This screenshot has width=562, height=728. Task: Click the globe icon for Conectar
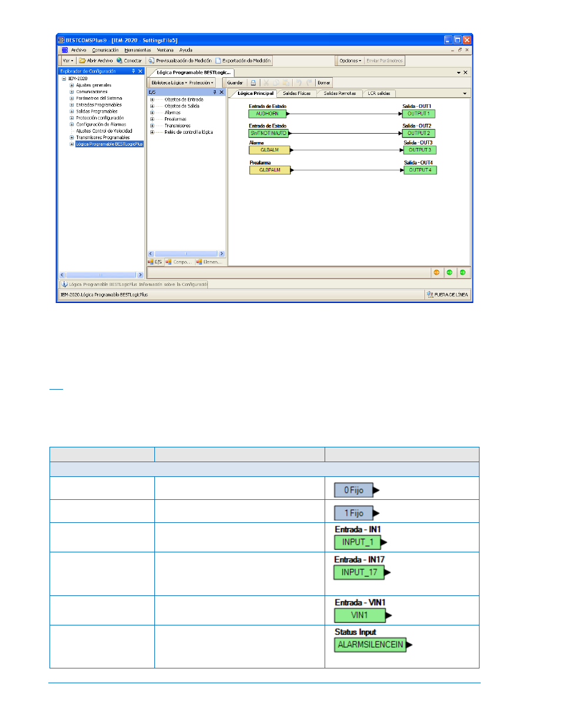point(120,61)
